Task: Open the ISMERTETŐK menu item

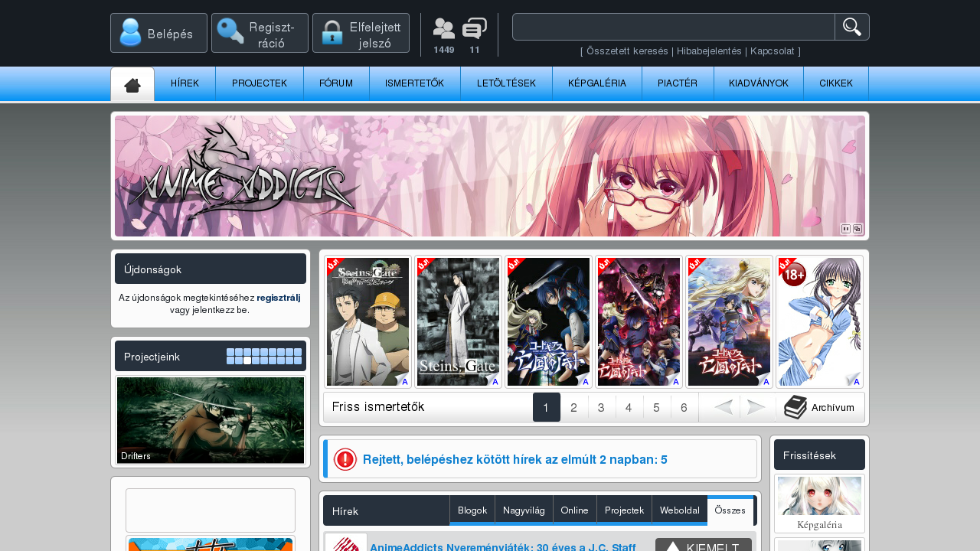Action: pos(414,83)
